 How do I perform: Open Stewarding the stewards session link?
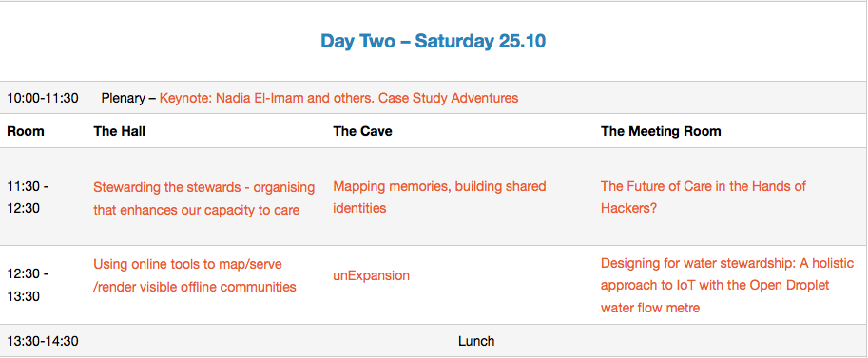(203, 198)
